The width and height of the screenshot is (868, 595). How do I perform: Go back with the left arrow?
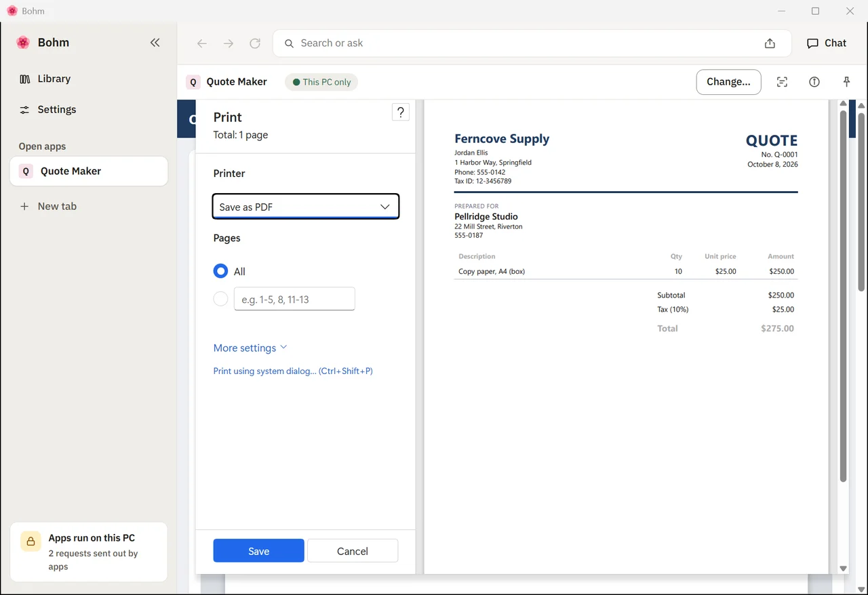202,43
